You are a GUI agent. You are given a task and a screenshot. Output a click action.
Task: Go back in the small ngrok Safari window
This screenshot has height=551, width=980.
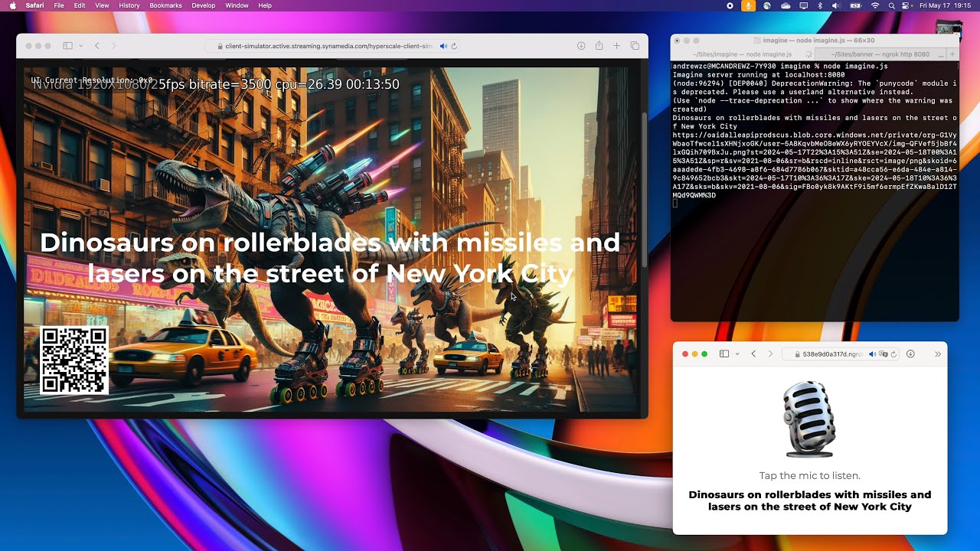[753, 354]
